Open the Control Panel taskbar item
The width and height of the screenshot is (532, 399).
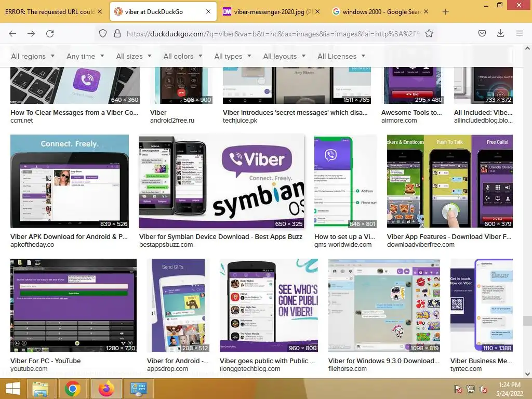point(138,389)
